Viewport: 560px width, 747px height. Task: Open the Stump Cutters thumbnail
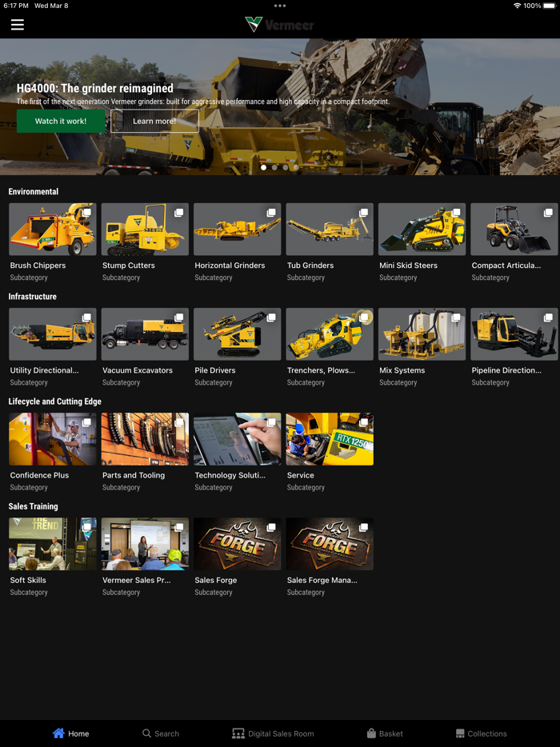pyautogui.click(x=145, y=230)
